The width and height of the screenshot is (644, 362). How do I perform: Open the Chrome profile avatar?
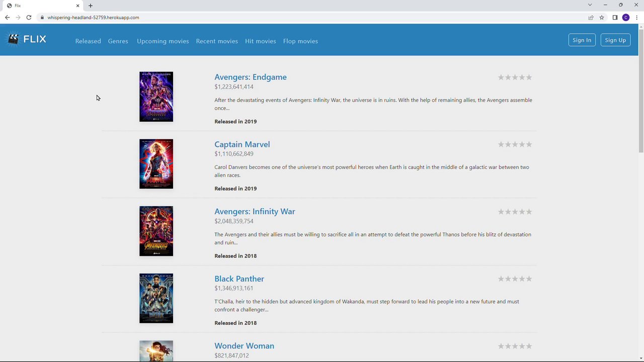pos(626,18)
